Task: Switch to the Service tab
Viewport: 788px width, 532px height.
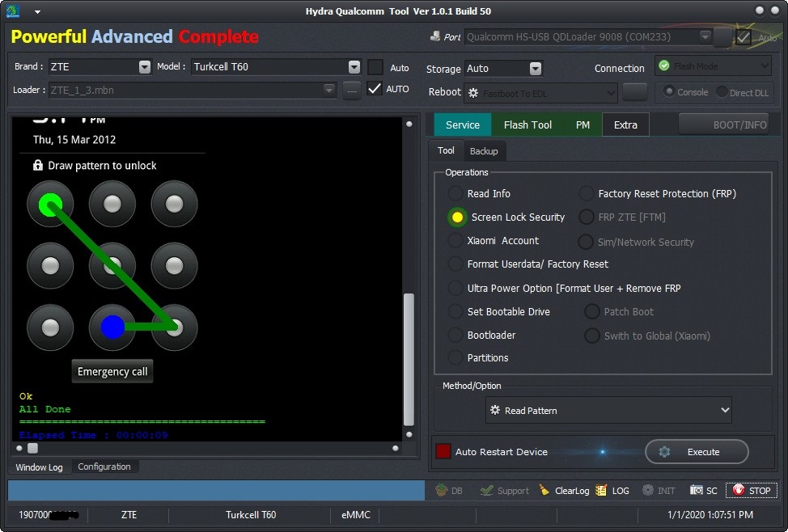Action: [x=462, y=125]
